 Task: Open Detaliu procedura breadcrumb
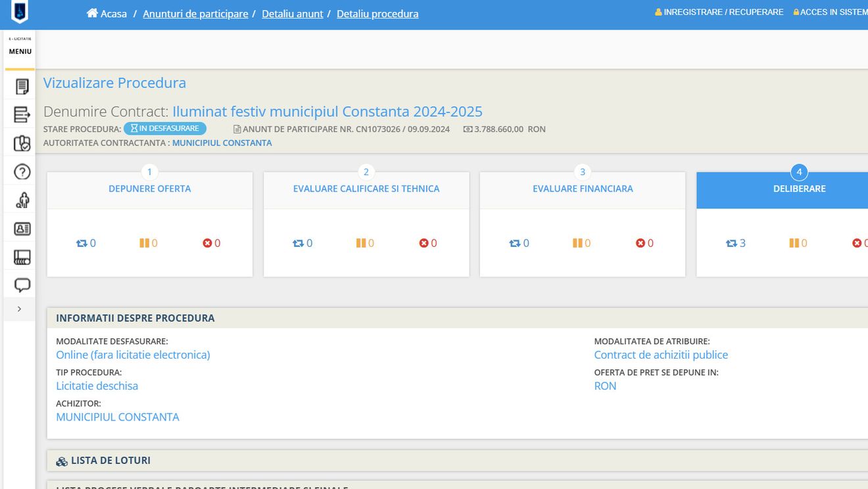377,13
